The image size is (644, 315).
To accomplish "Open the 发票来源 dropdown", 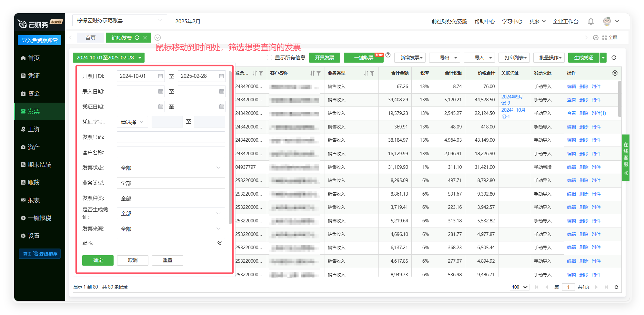I will [171, 229].
